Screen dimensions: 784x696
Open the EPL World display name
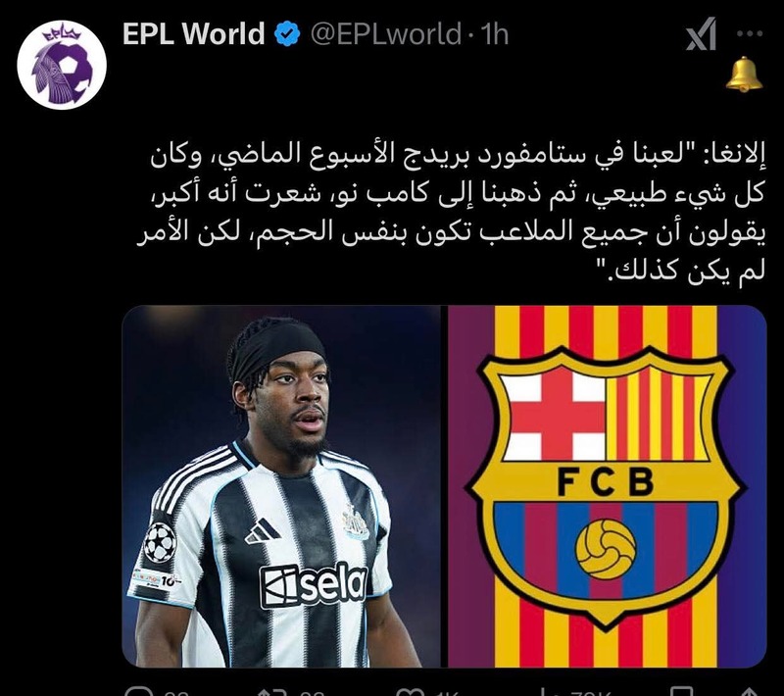point(193,34)
